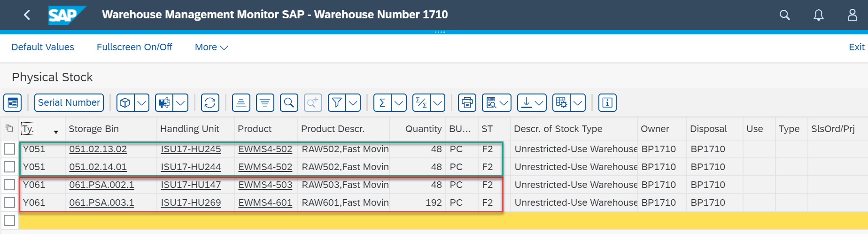Click the handling unit cube icon
868x234 pixels.
click(x=125, y=102)
